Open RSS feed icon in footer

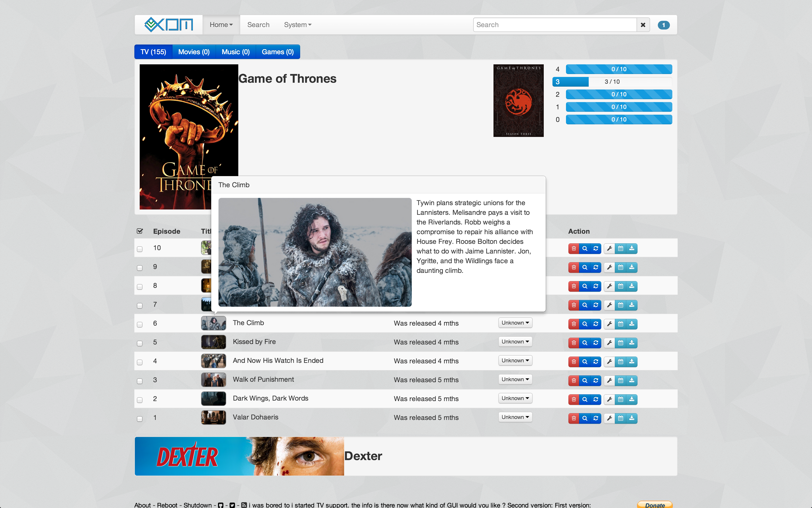coord(244,505)
